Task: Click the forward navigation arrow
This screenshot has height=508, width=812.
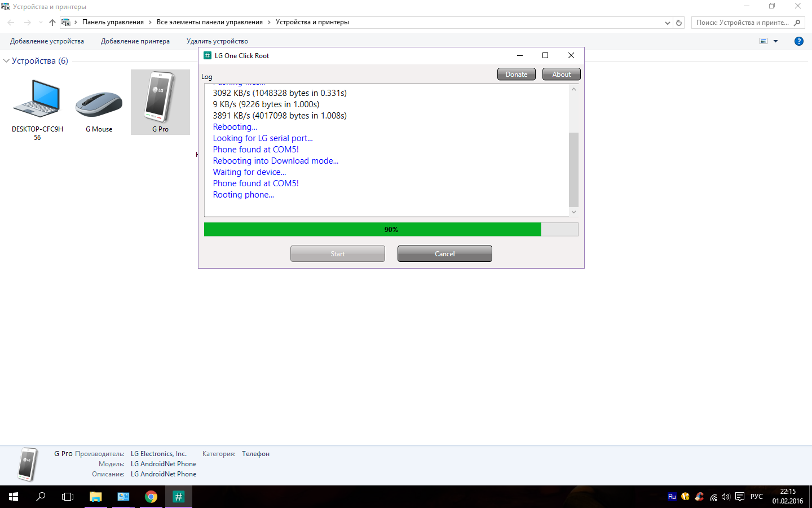Action: click(x=27, y=23)
